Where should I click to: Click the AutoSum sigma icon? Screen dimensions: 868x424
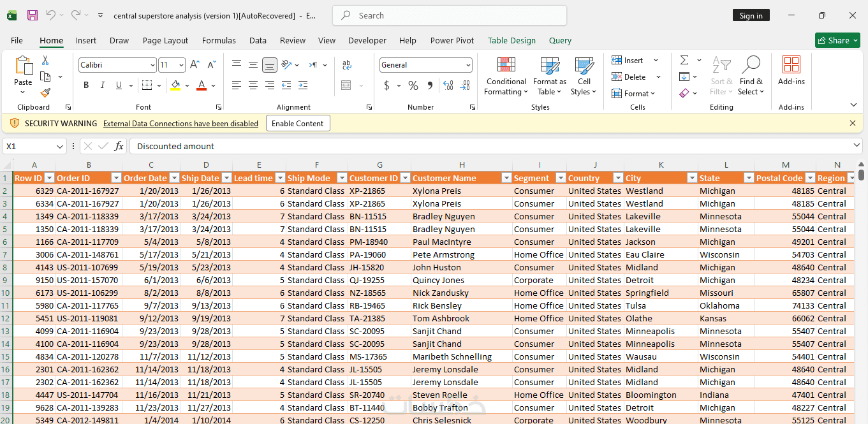click(x=684, y=60)
